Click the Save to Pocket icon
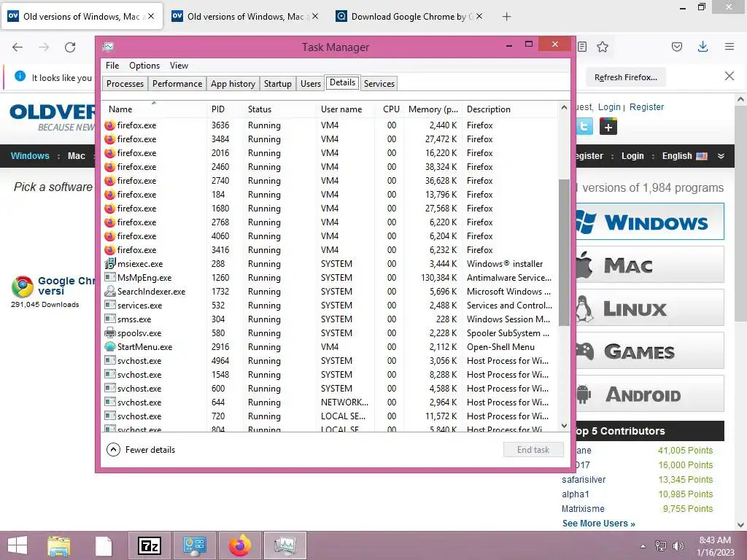This screenshot has height=560, width=747. tap(676, 47)
